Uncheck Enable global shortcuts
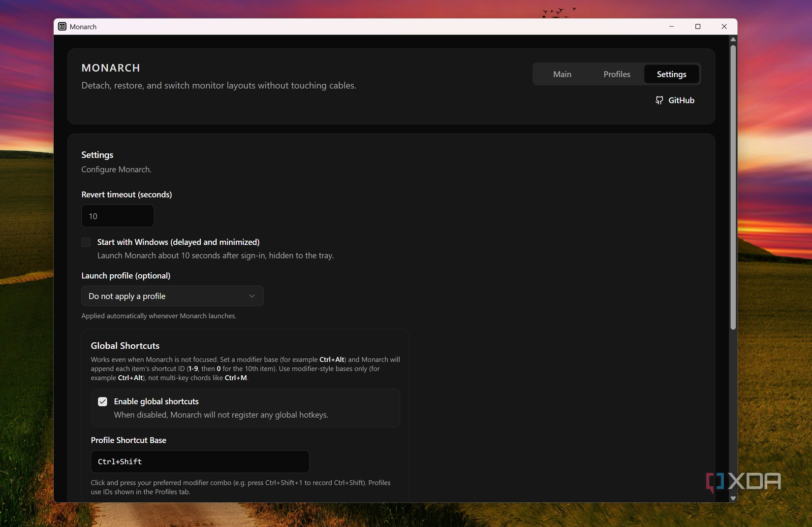 102,401
